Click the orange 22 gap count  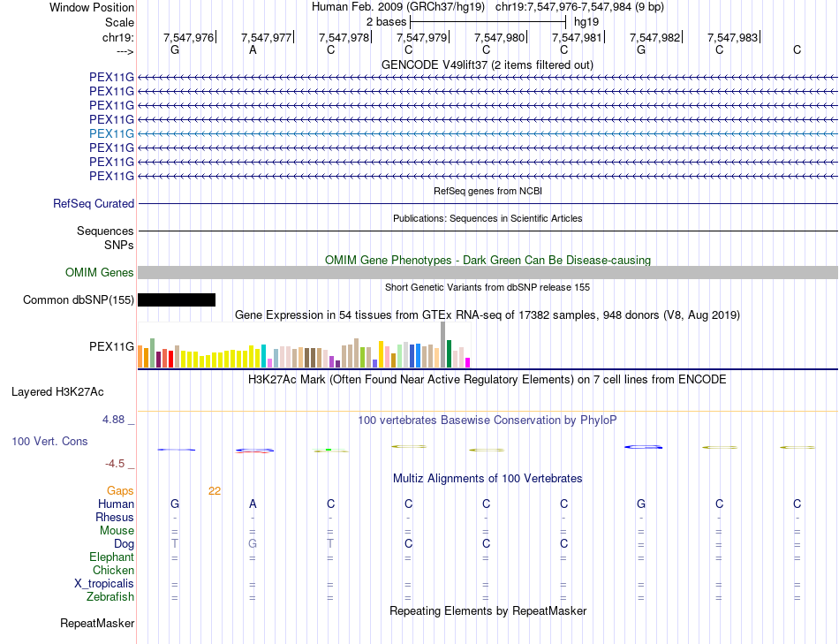click(x=215, y=491)
